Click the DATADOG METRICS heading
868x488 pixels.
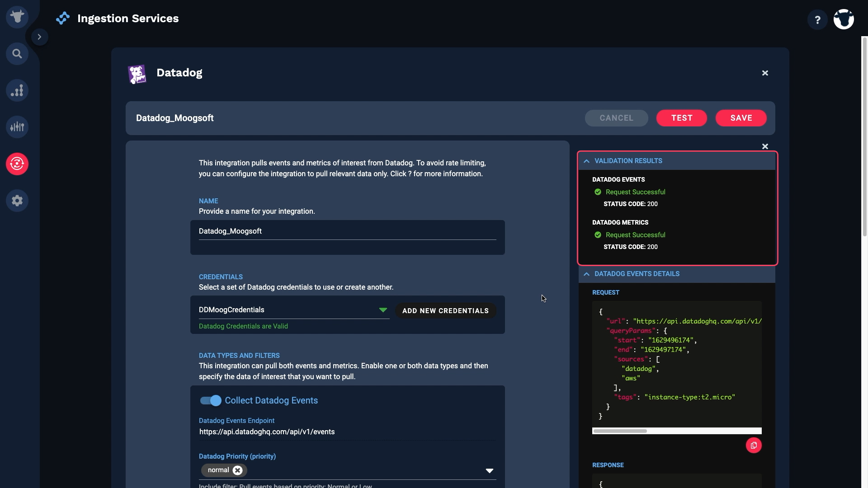point(620,222)
